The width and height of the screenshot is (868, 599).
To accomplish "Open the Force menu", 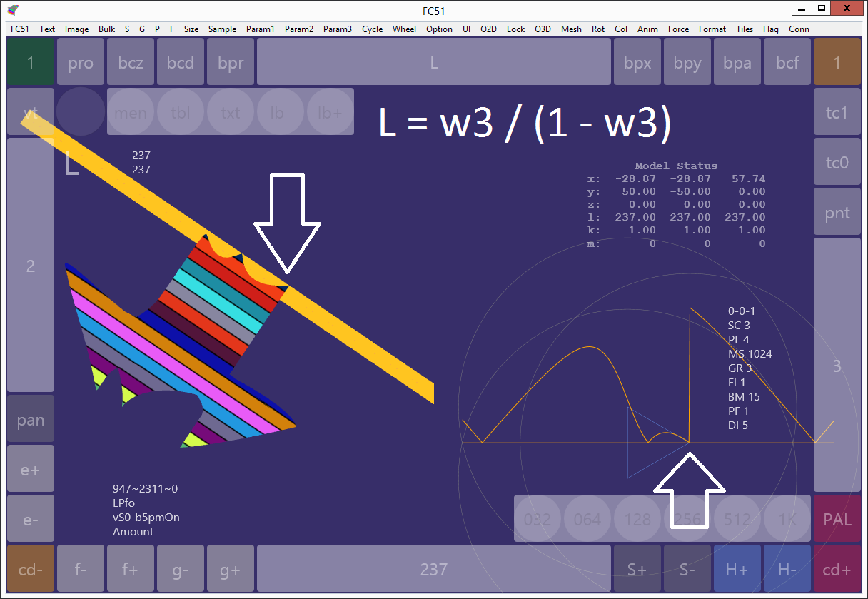I will click(x=679, y=29).
